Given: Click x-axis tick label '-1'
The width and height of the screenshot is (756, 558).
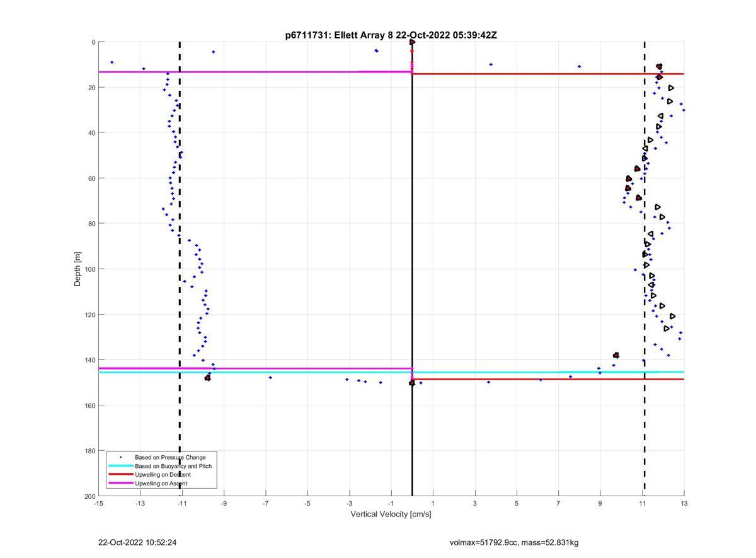Looking at the screenshot, I should pyautogui.click(x=391, y=503).
